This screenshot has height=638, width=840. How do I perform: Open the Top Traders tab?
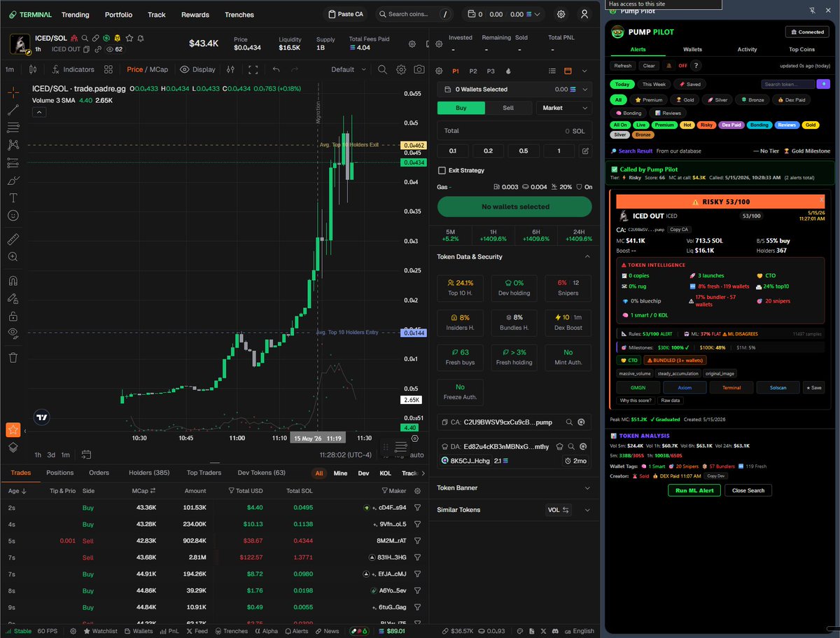click(204, 473)
